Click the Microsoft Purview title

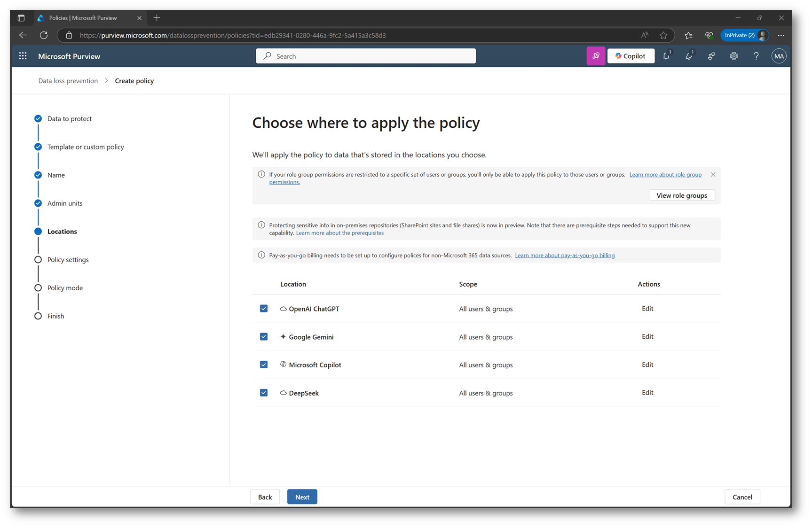point(69,56)
